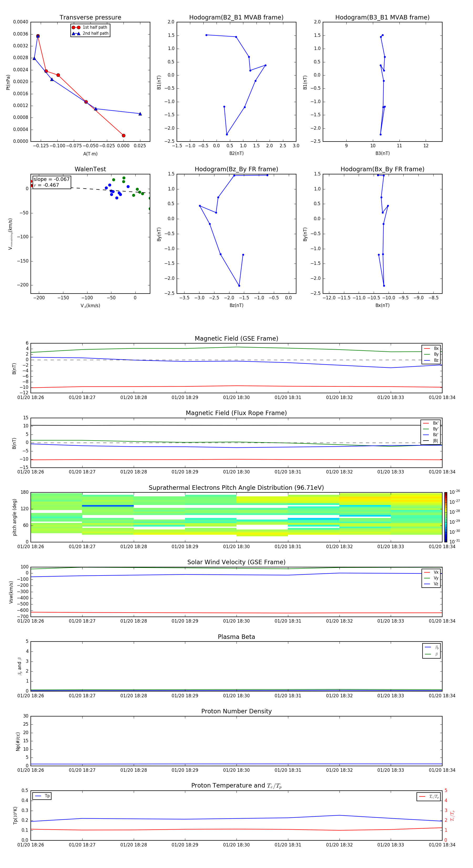Click the rightmost blue triangle in Transverse pressure

[x=140, y=114]
